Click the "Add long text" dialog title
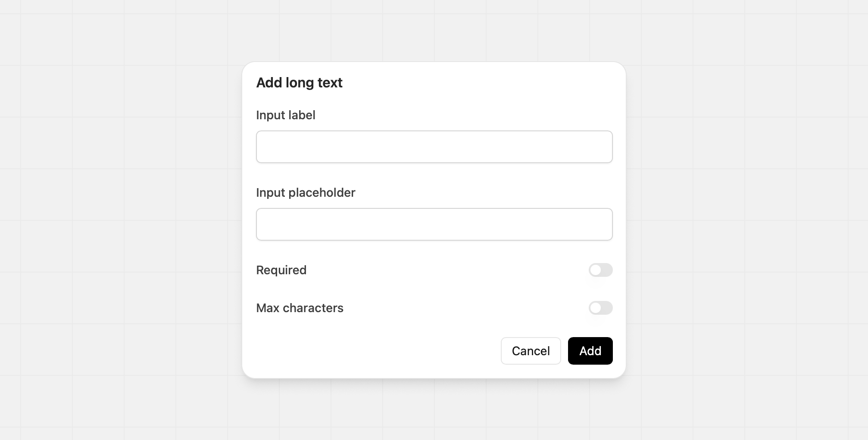Viewport: 868px width, 440px height. tap(299, 83)
